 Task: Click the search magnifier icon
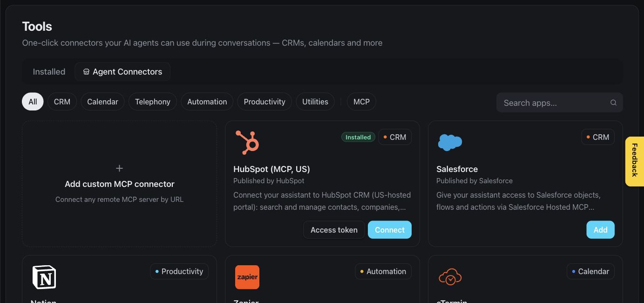pyautogui.click(x=613, y=103)
